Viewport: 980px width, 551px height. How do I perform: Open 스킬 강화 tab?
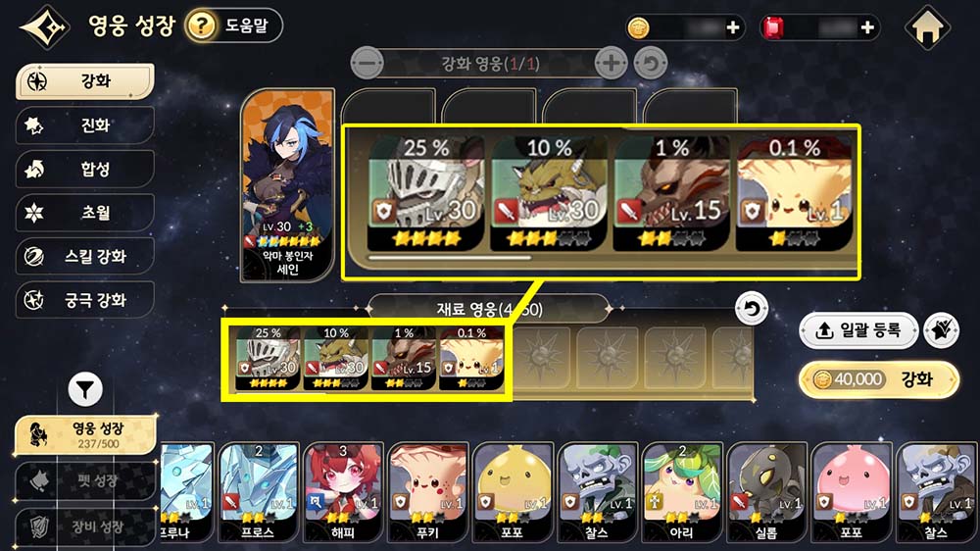coord(85,257)
